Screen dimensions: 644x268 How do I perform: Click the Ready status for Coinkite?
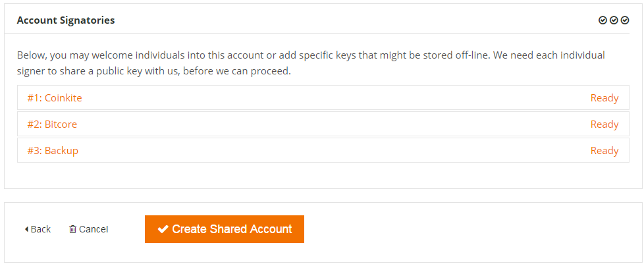click(604, 98)
